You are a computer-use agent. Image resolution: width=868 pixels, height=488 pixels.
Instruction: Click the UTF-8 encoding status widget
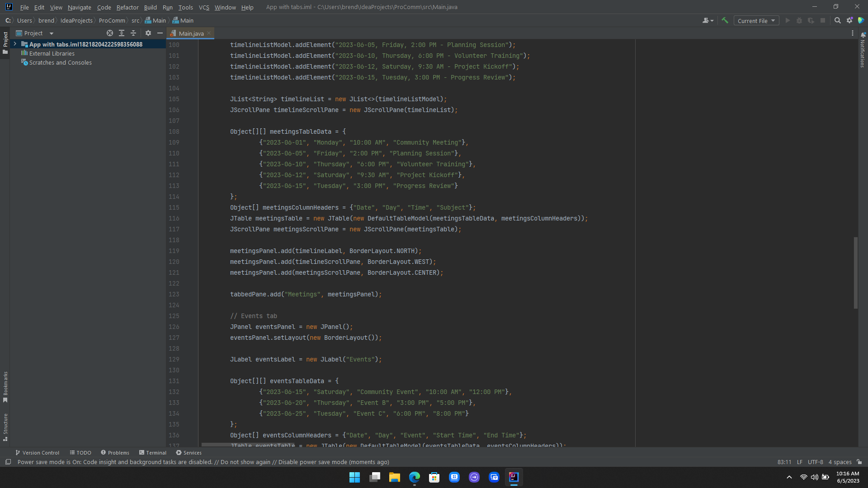click(815, 462)
